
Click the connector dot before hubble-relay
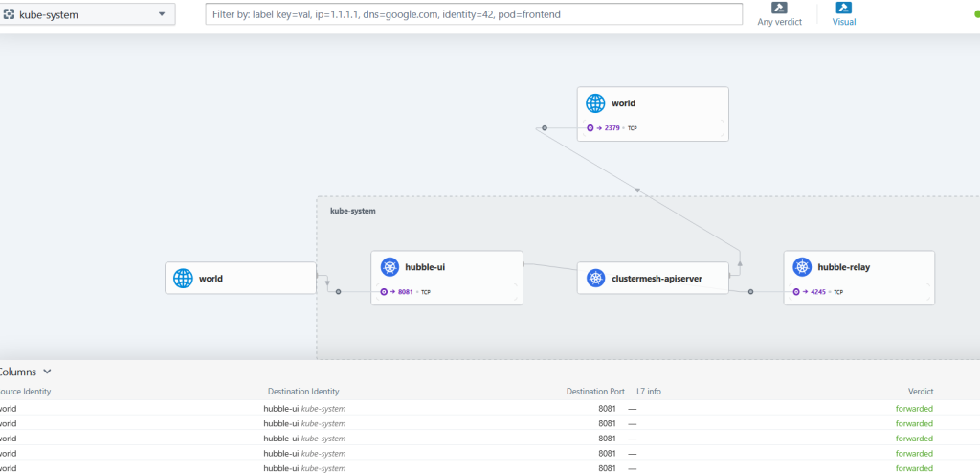[750, 292]
